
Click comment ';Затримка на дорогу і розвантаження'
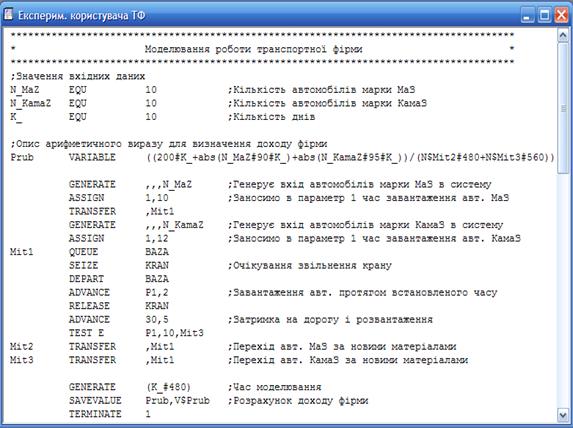point(330,319)
